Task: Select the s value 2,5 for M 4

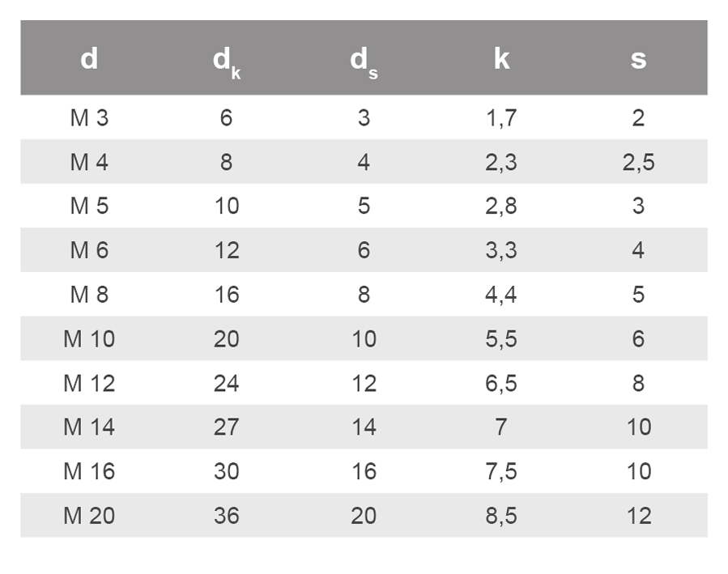Action: point(638,162)
